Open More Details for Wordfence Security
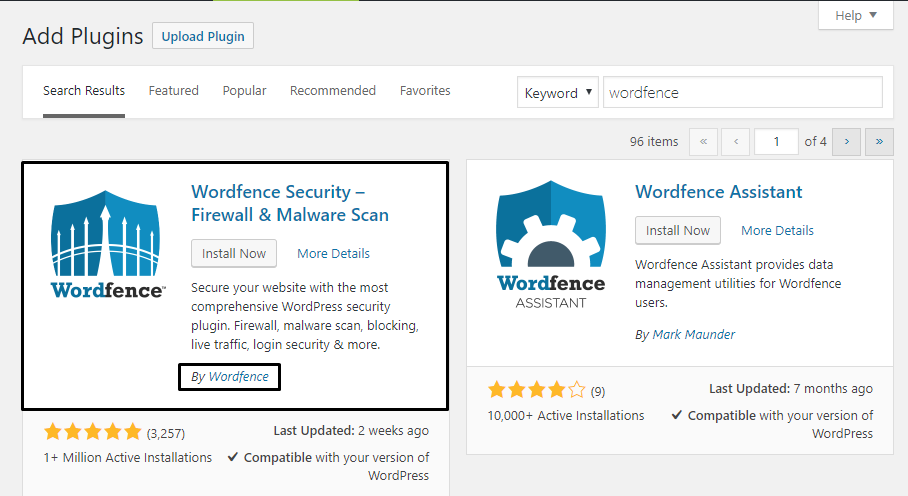 (334, 253)
